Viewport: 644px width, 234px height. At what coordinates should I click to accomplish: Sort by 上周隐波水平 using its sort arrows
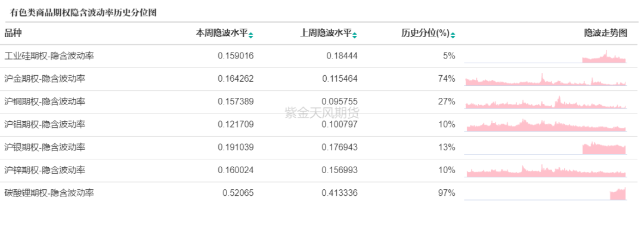click(x=355, y=35)
